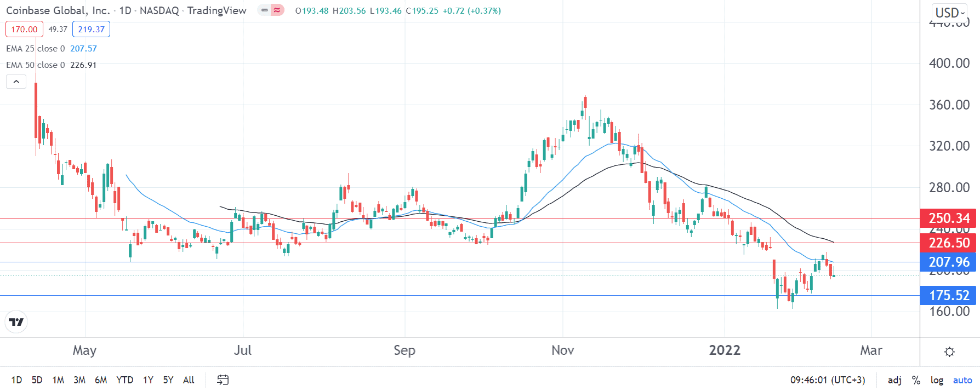
Task: Toggle percent scale mode
Action: pos(916,380)
